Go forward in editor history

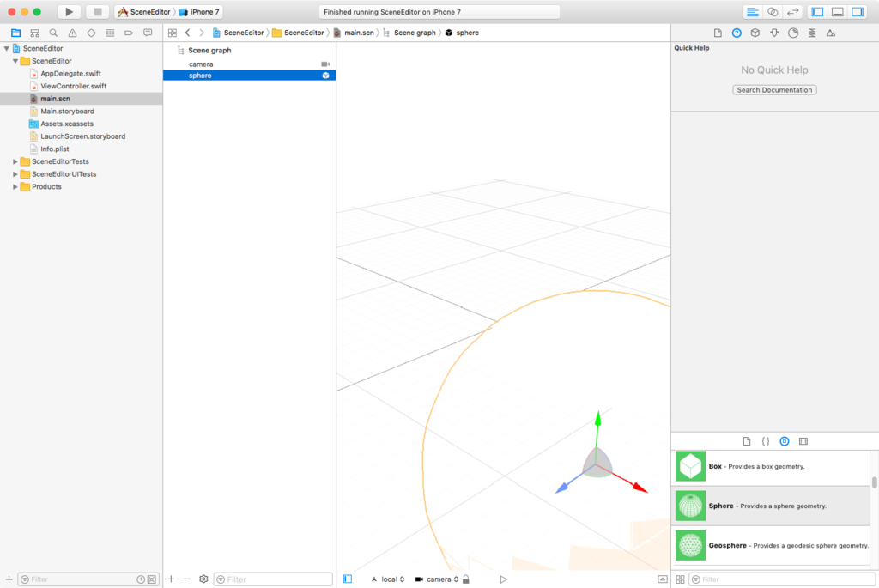202,33
